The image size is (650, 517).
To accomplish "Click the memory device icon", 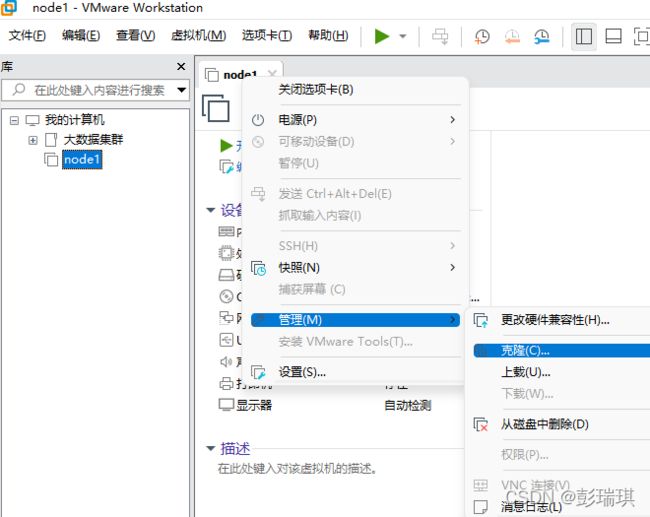I will 226,231.
